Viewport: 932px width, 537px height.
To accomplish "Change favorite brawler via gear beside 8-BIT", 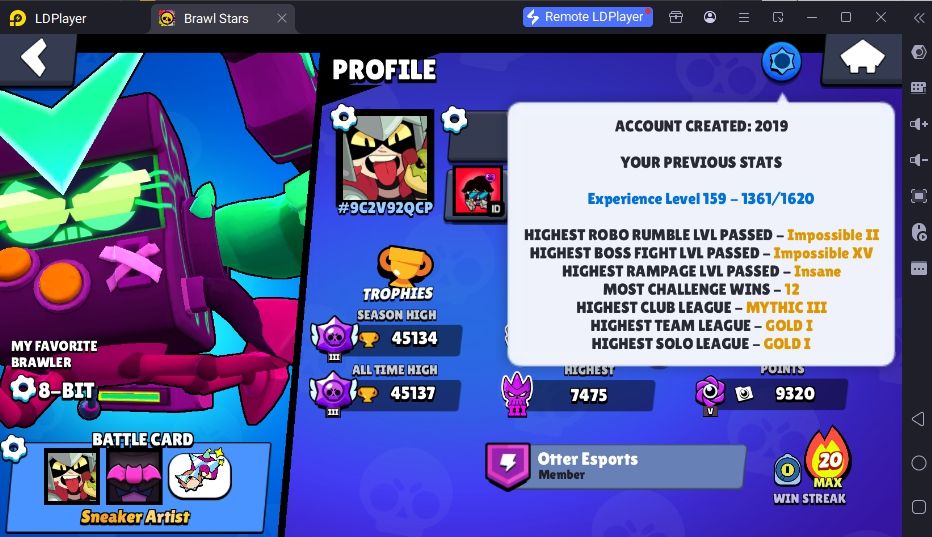I will coord(24,389).
